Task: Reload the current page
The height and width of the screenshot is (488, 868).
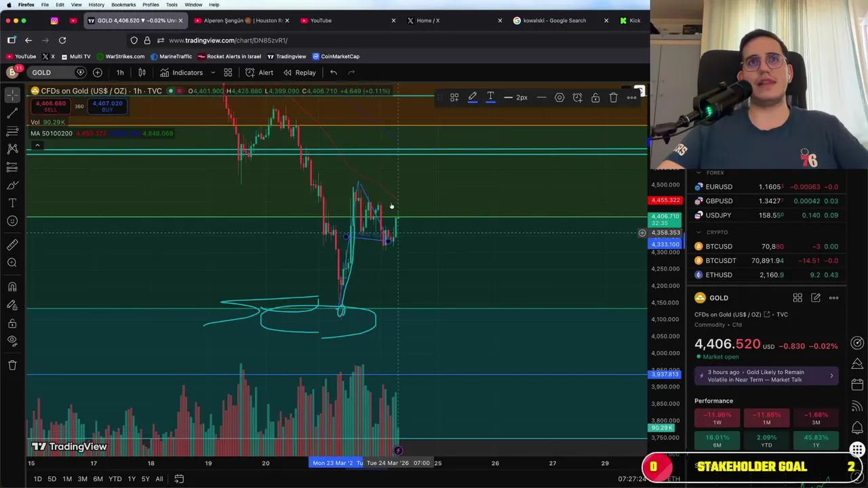Action: [x=62, y=41]
